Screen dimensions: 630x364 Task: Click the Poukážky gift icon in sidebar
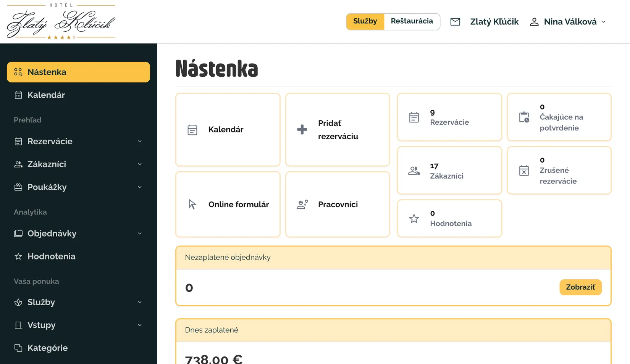18,187
